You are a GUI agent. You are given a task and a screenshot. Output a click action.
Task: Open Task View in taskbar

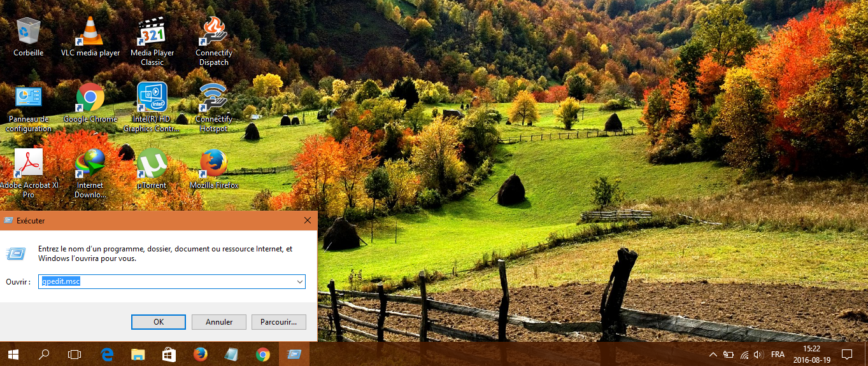pos(75,355)
